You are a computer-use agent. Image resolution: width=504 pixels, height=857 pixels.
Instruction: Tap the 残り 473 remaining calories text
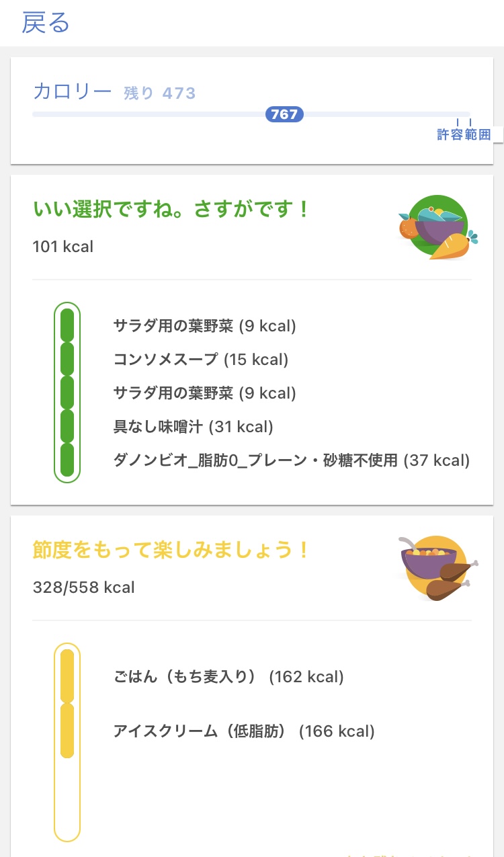[160, 93]
